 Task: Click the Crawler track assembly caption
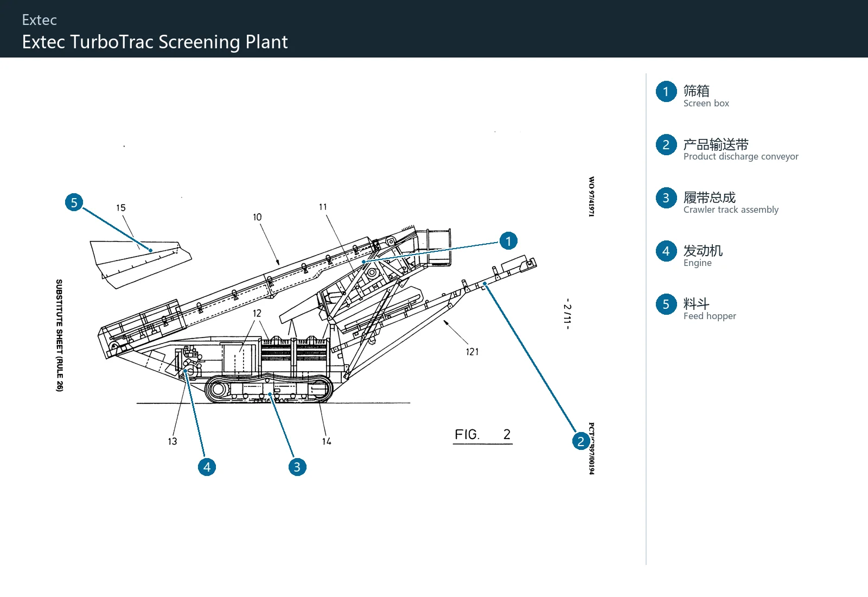(x=731, y=209)
